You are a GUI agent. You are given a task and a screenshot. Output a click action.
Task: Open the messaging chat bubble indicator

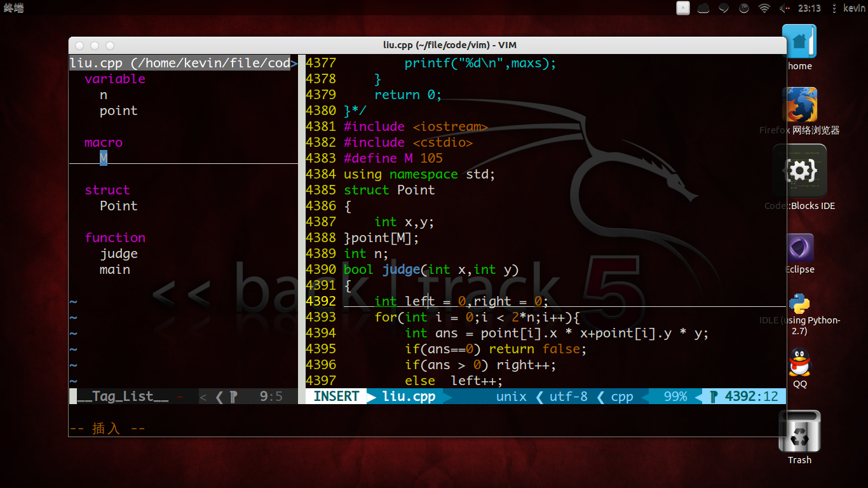pyautogui.click(x=724, y=8)
